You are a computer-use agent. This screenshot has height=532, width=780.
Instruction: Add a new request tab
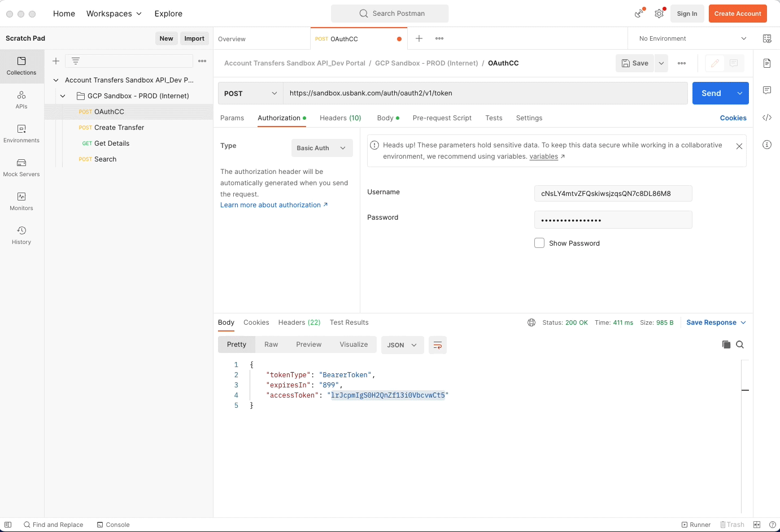(x=419, y=38)
